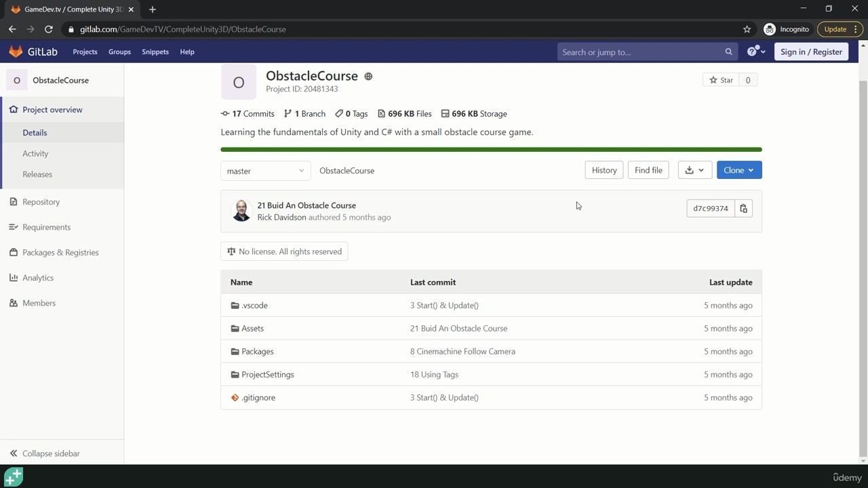Open Requirements in the sidebar

click(x=62, y=227)
